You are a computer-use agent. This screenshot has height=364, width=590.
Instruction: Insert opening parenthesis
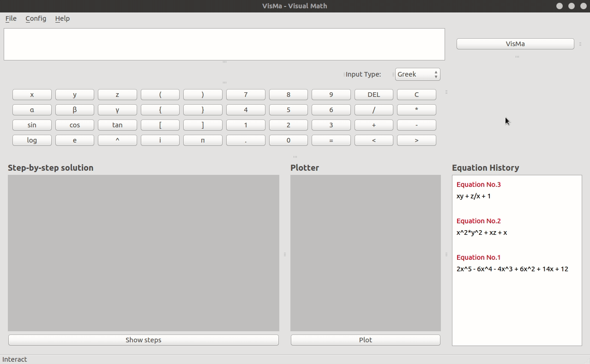(x=160, y=95)
